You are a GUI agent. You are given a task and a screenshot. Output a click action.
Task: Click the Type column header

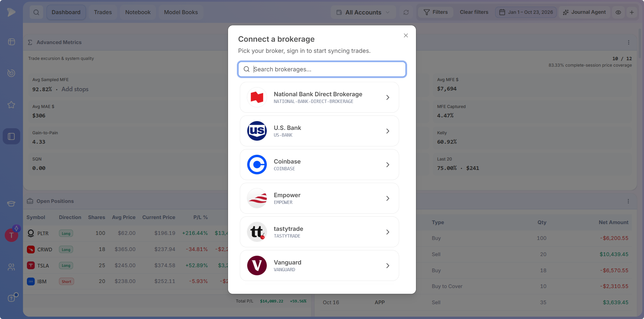438,222
